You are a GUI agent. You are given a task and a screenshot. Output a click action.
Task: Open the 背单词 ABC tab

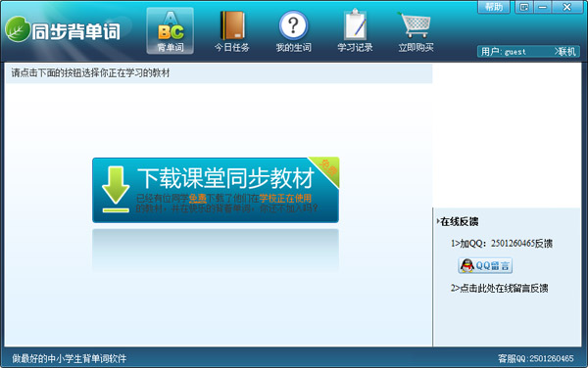click(171, 30)
